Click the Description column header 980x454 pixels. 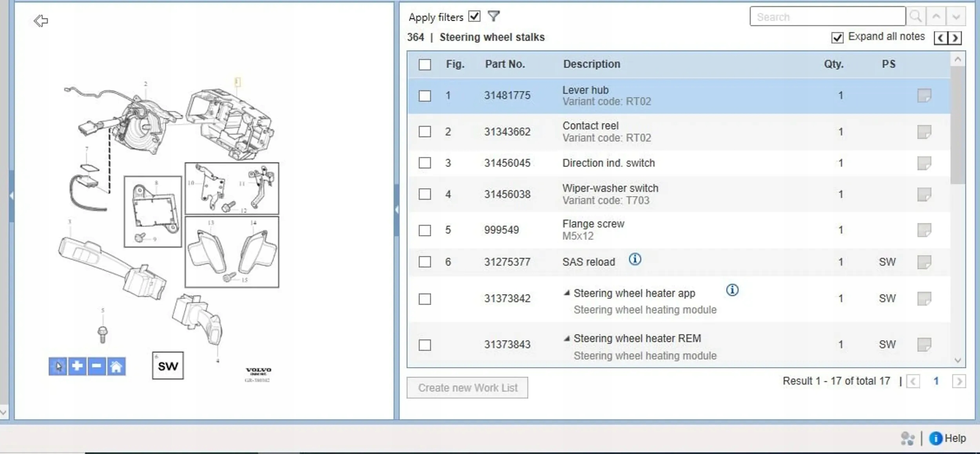tap(592, 64)
